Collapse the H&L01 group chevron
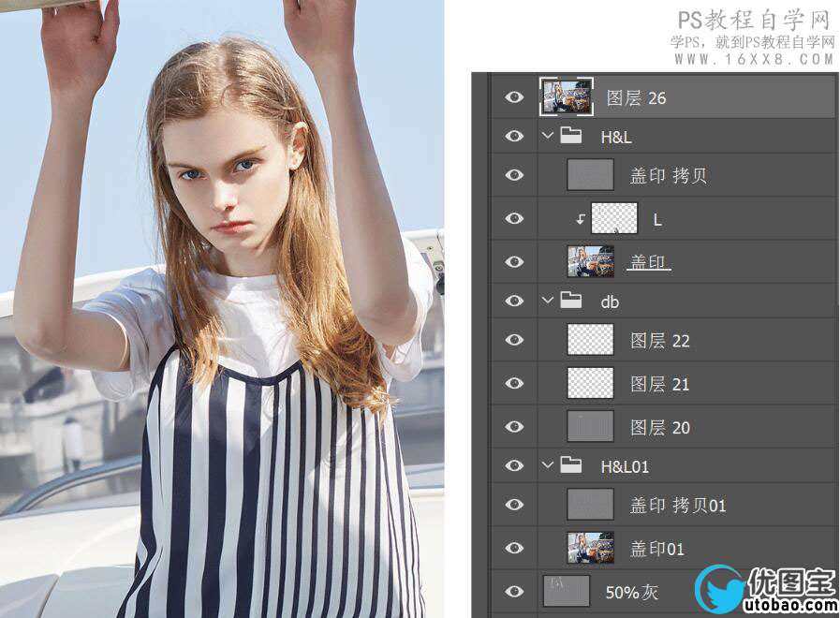 547,465
